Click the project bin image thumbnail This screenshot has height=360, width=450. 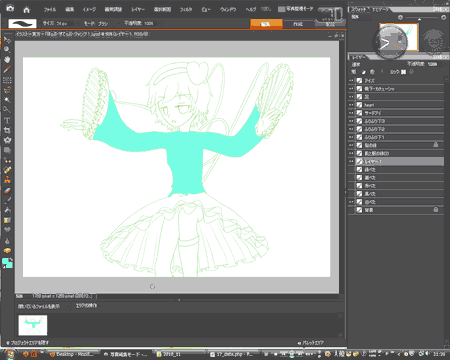coord(33,325)
